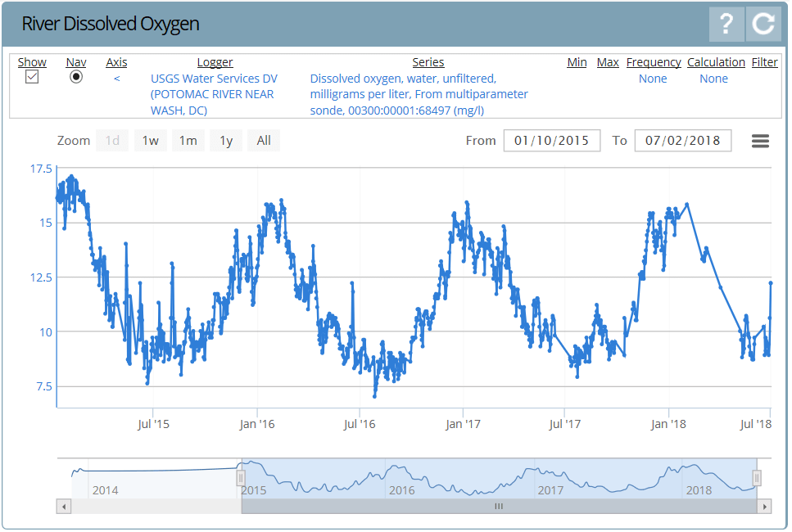This screenshot has width=792, height=532.
Task: Open the Dissolved oxygen series selector
Action: (x=419, y=94)
